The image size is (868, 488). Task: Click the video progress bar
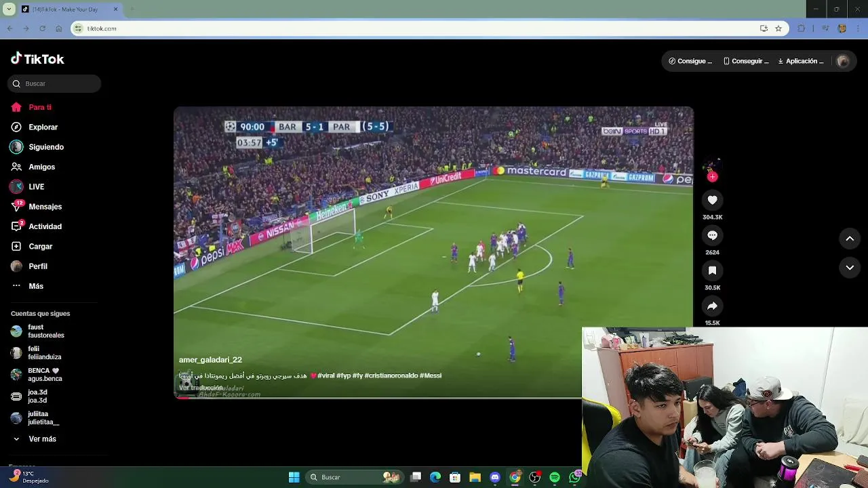(378, 398)
